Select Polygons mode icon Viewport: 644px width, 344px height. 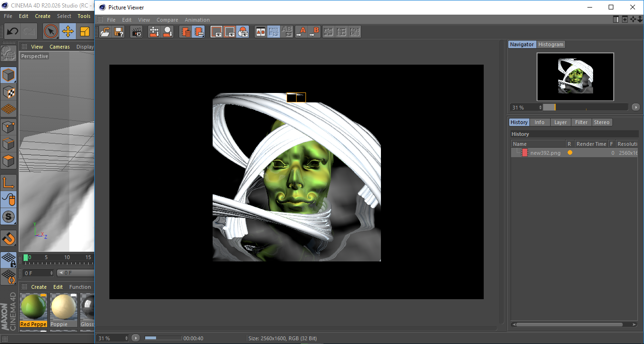[8, 161]
